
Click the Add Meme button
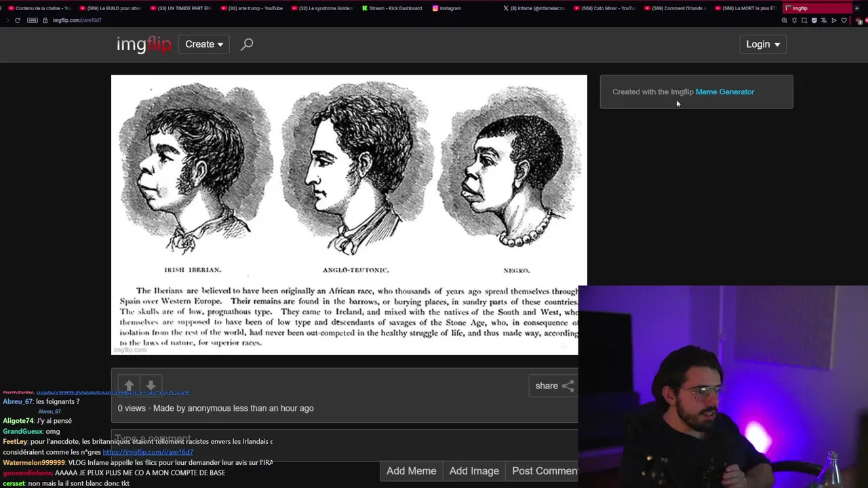point(411,471)
